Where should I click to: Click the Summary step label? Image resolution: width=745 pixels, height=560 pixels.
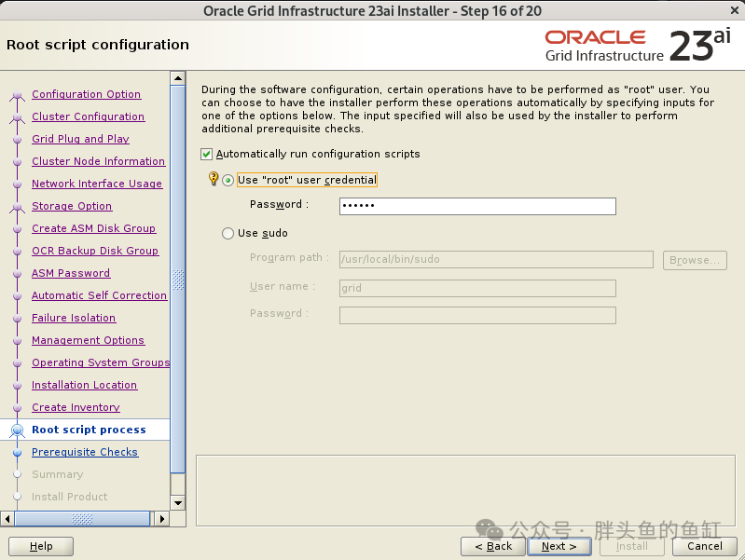[58, 474]
